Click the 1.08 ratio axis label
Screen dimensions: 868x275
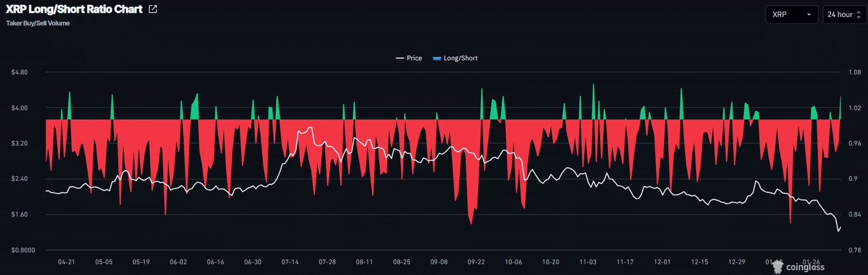[854, 72]
